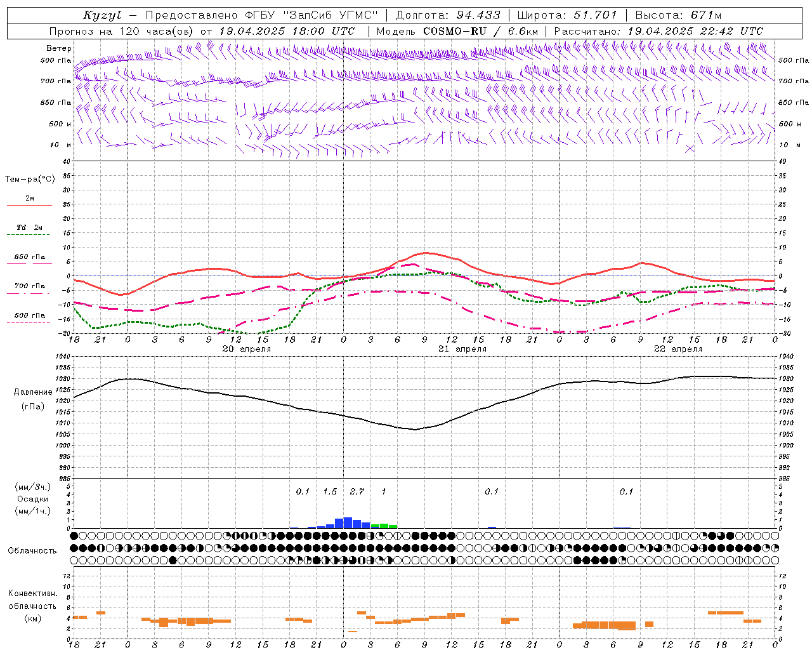The width and height of the screenshot is (812, 650).
Task: Click the "(мм/1ч.)" hourly precipitation unit label
Action: click(x=33, y=511)
